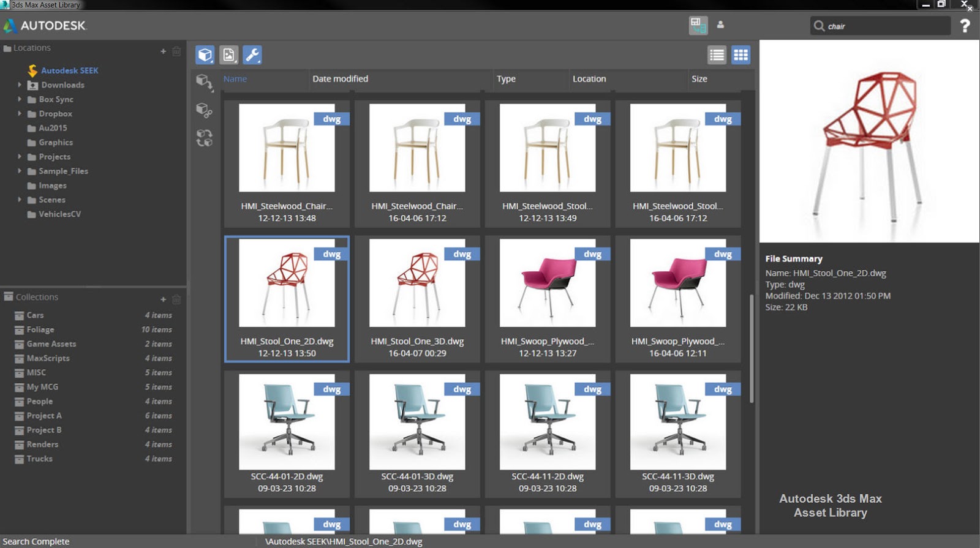Expand the Downloads folder
The width and height of the screenshot is (980, 548).
[20, 84]
